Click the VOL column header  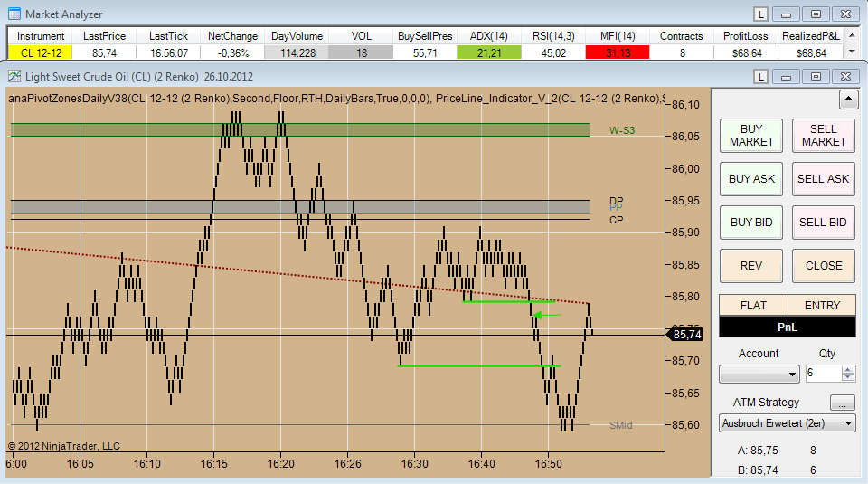pos(361,36)
